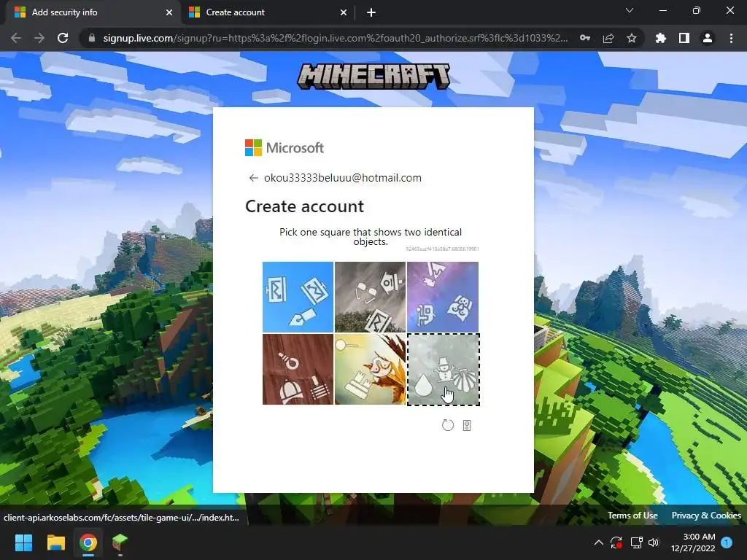747x560 pixels.
Task: Click the Create account heading
Action: 304,206
